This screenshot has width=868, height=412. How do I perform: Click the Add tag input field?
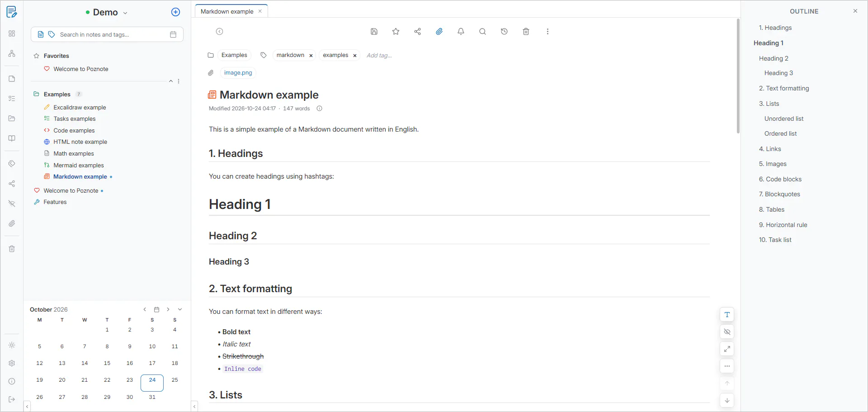379,56
